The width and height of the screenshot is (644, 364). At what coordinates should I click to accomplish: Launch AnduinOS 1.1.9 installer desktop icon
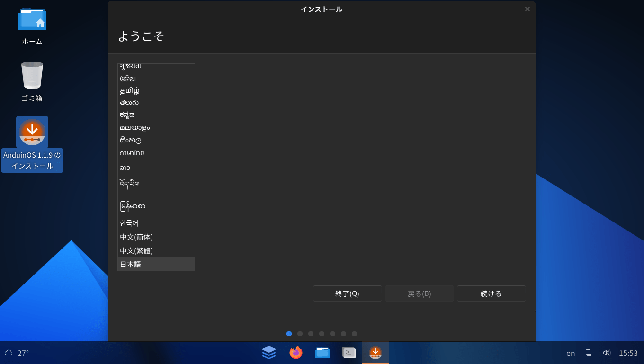click(x=32, y=133)
